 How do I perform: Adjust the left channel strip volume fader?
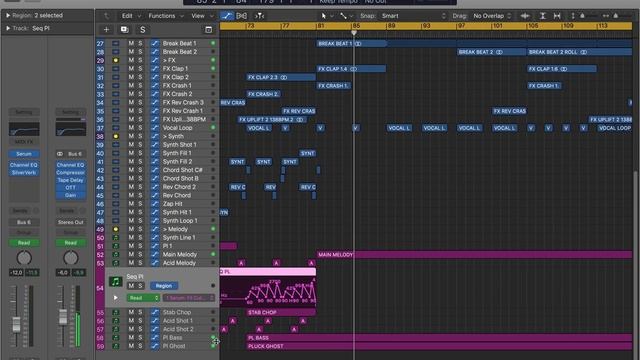tap(16, 324)
